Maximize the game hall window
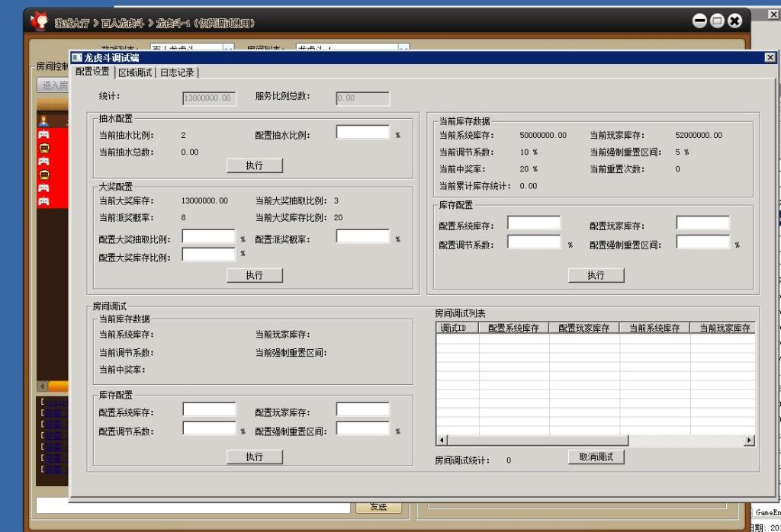Screen dimensions: 781x532 coord(717,21)
